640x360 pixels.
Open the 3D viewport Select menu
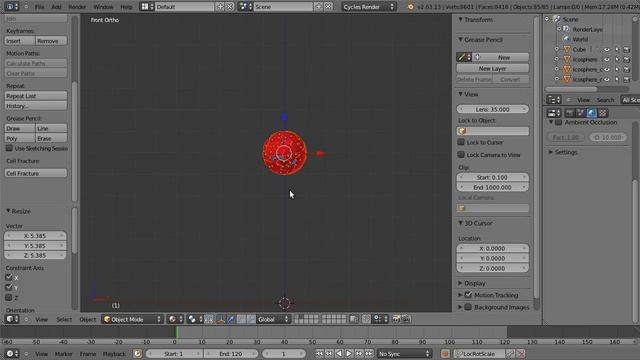tap(64, 319)
